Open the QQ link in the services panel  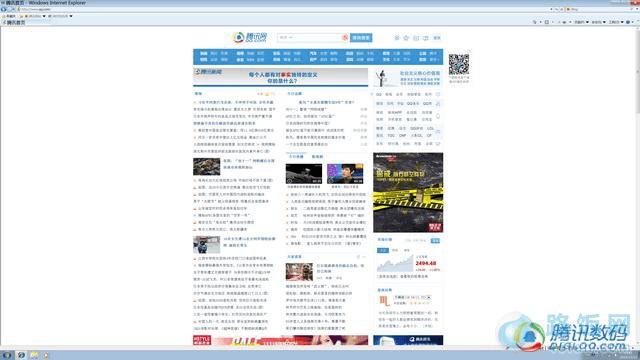(x=379, y=94)
